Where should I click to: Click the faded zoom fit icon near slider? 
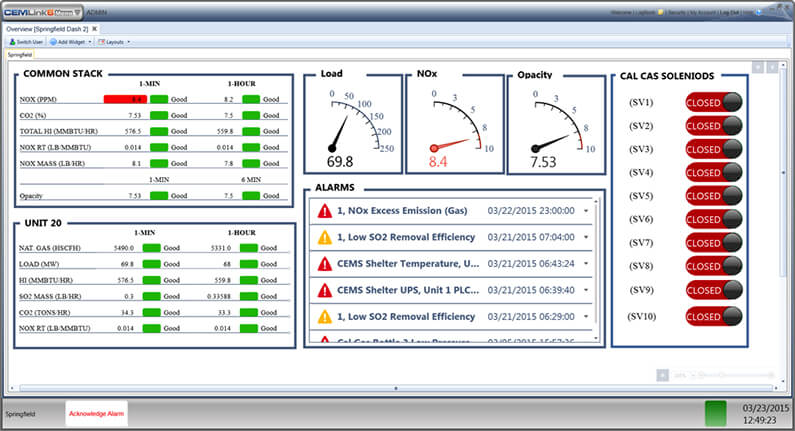click(662, 375)
